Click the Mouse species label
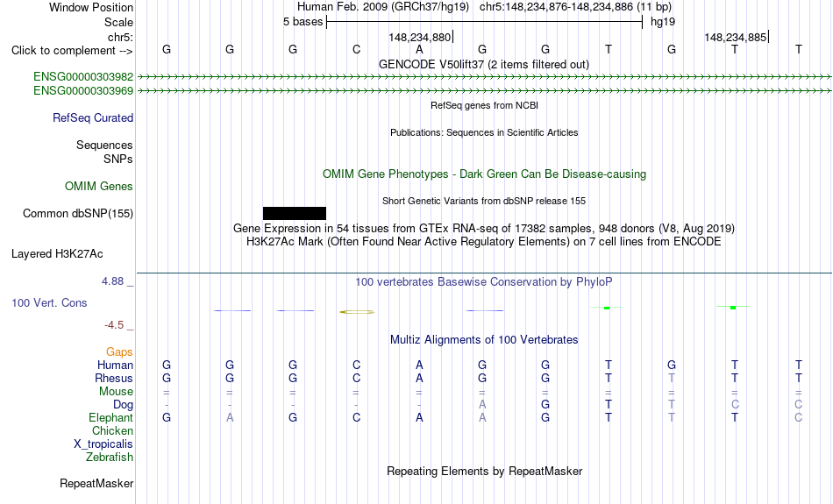Image resolution: width=833 pixels, height=504 pixels. point(116,392)
